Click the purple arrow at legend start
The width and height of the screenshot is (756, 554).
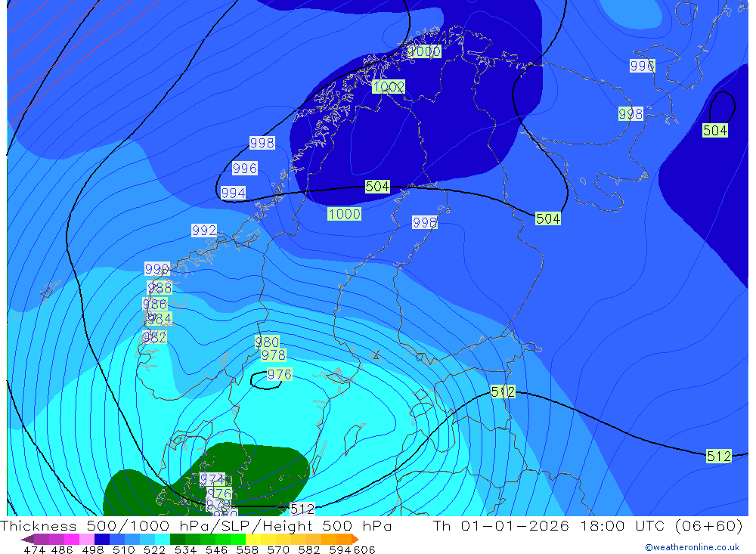click(x=27, y=539)
